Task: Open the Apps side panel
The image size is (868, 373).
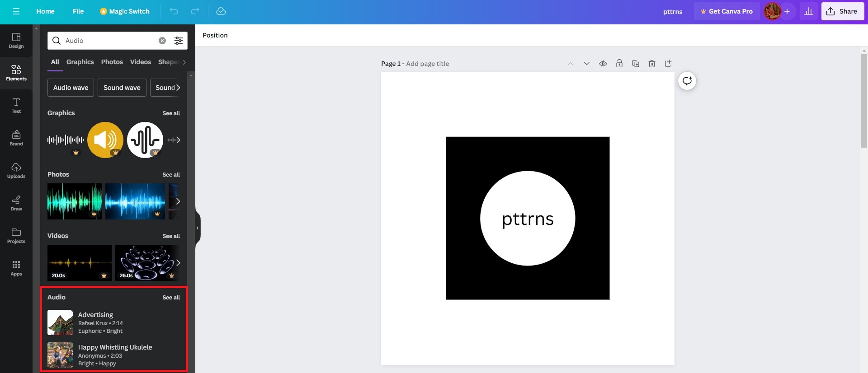Action: (16, 268)
